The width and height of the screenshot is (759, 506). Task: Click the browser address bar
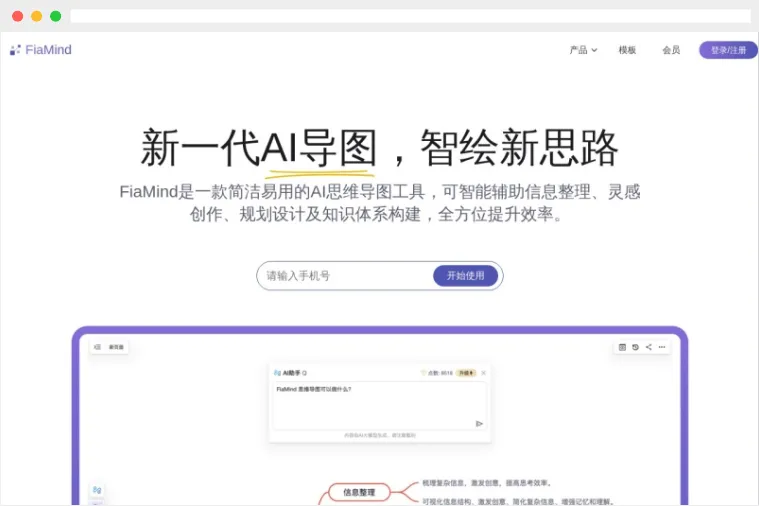[x=410, y=16]
